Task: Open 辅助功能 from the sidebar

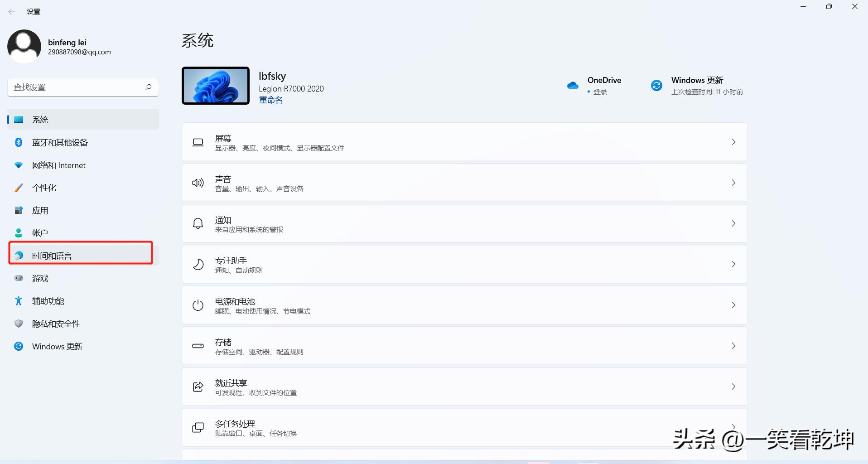Action: [48, 301]
